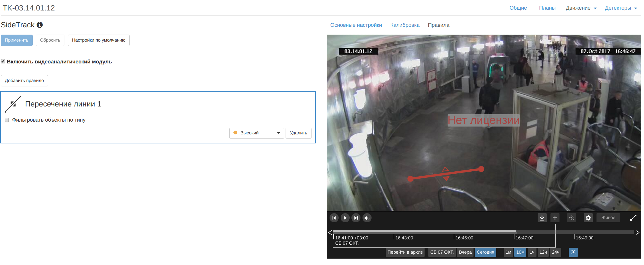Click the plus icon in player toolbar
Viewport: 644px width, 265px height.
[x=555, y=218]
